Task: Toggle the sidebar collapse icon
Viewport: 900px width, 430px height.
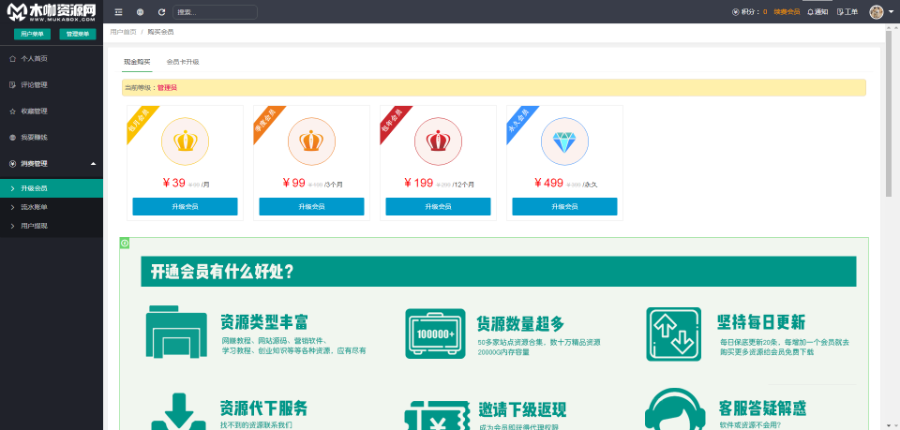Action: [x=118, y=12]
